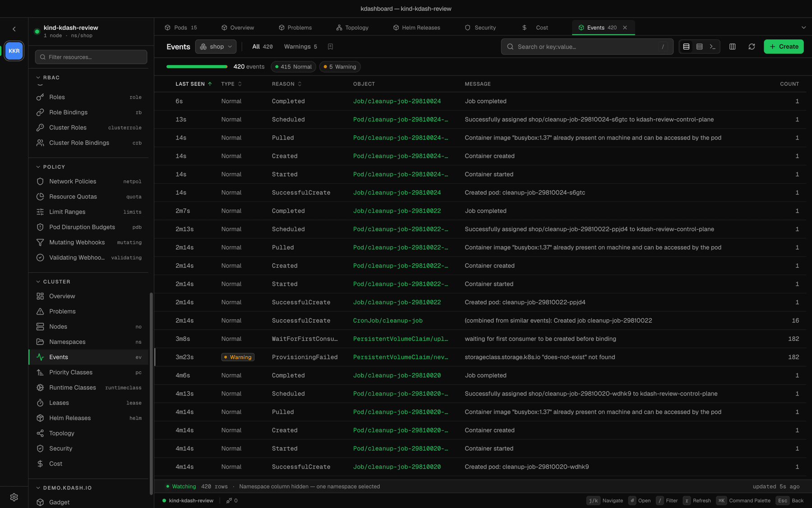Click the Cluster Role Bindings people icon
This screenshot has width=812, height=508.
(x=40, y=143)
